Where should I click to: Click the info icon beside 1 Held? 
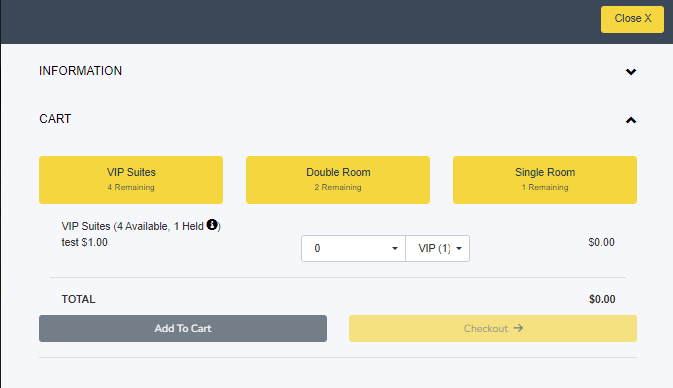[212, 224]
